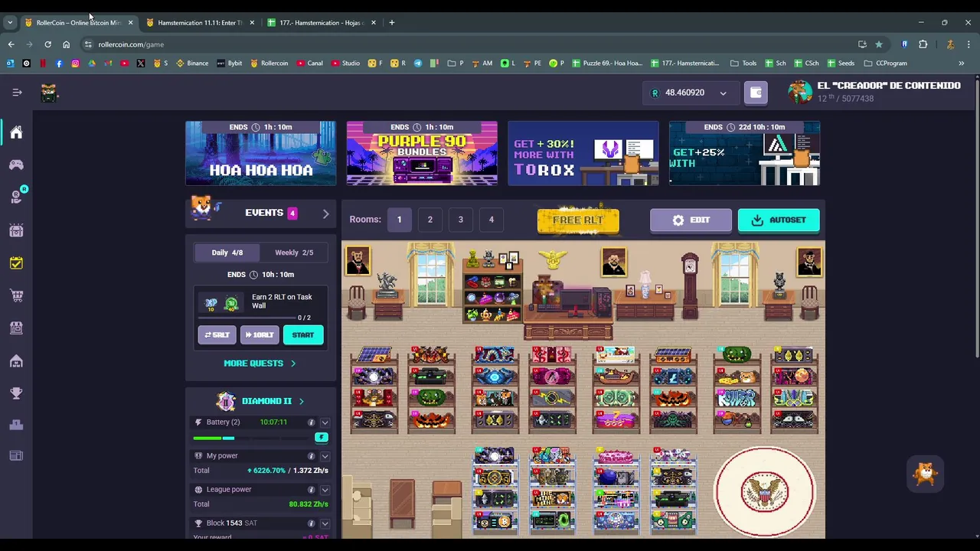Viewport: 980px width, 551px height.
Task: Go to the Home icon in the sidebar
Action: point(16,132)
